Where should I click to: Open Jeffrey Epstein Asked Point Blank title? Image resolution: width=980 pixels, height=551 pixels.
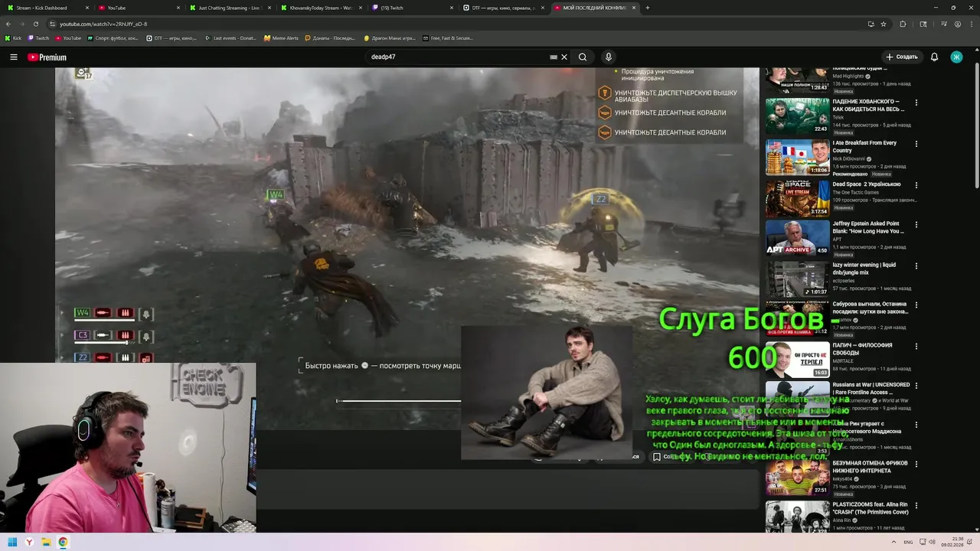(x=868, y=227)
